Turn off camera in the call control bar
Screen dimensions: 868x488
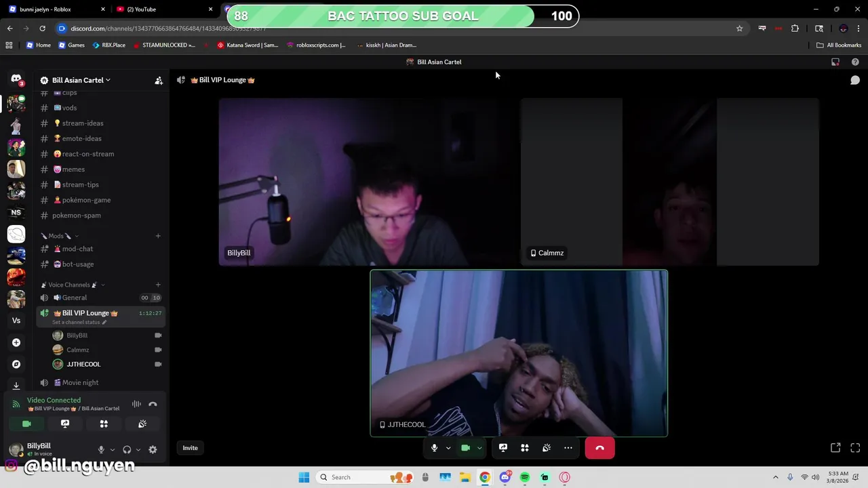pos(465,448)
